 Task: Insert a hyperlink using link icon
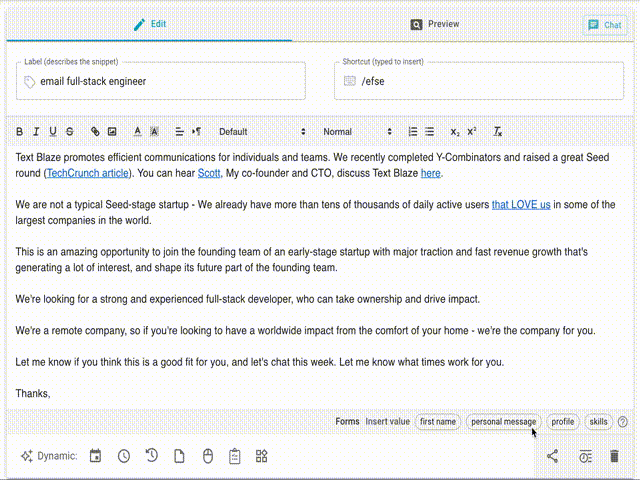(95, 131)
